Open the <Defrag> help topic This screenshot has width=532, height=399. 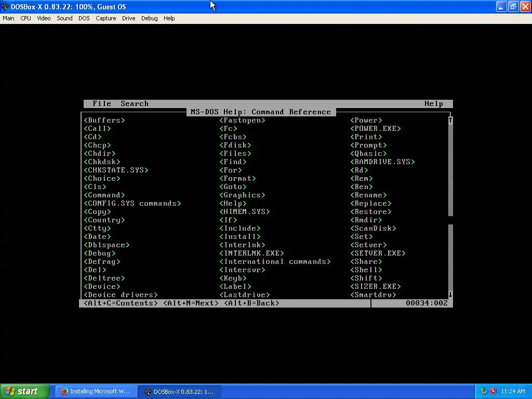coord(102,262)
